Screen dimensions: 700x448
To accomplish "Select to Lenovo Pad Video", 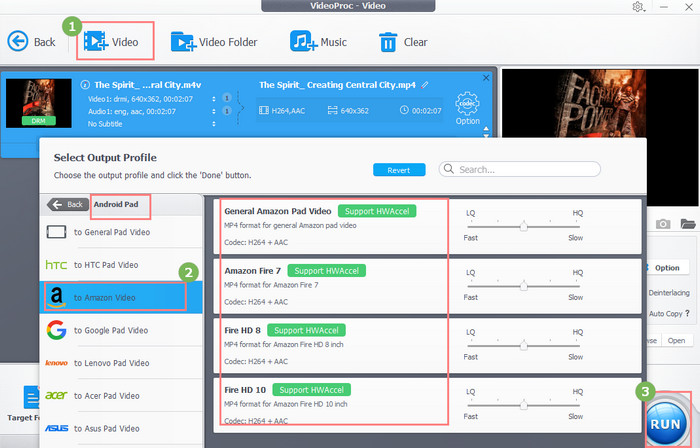I will point(121,363).
